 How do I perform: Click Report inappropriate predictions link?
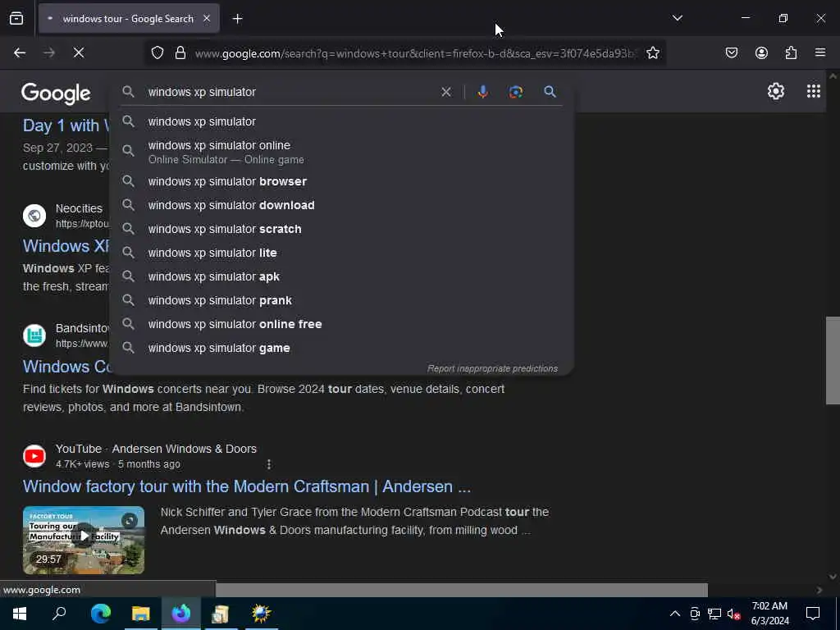coord(492,368)
